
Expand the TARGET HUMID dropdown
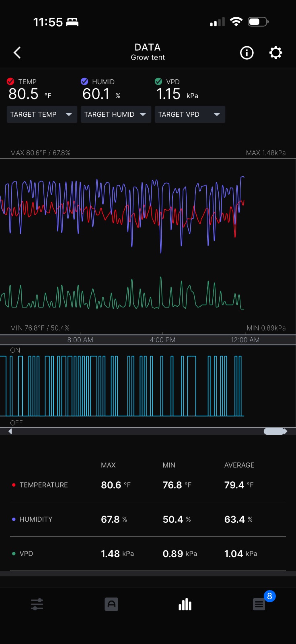point(116,114)
